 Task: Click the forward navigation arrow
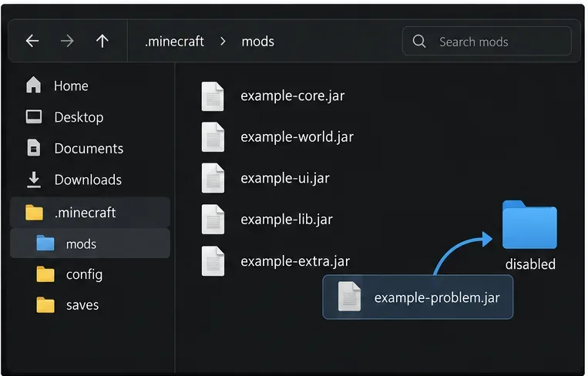tap(67, 41)
